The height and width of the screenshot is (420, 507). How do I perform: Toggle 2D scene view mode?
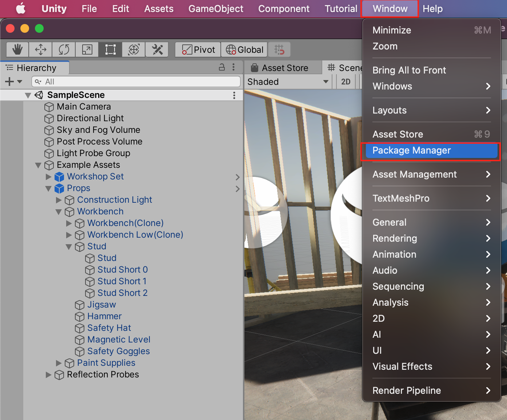(346, 82)
